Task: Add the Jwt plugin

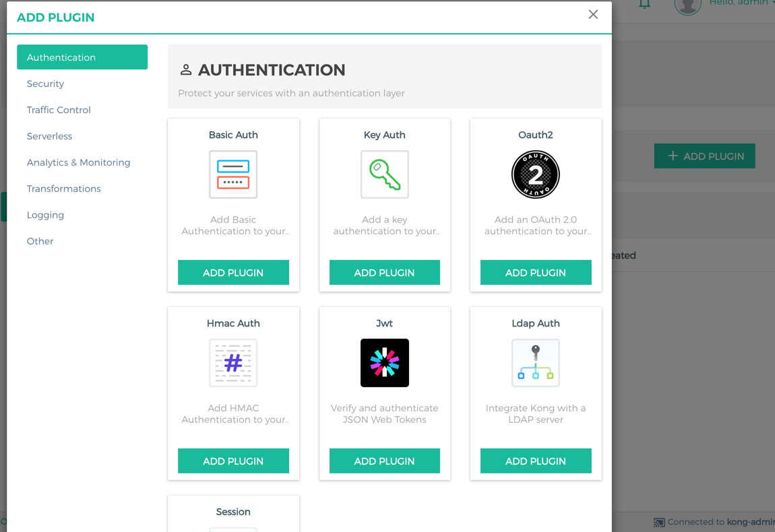Action: pos(385,461)
